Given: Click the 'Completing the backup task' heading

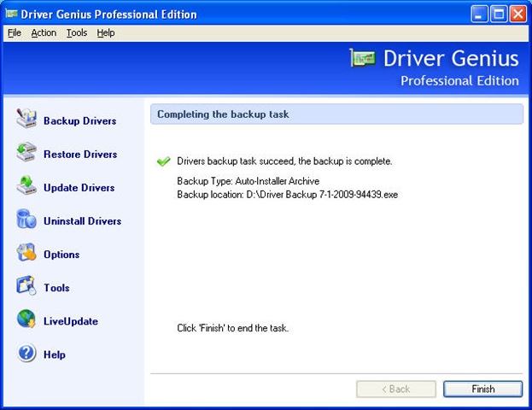Looking at the screenshot, I should click(223, 114).
